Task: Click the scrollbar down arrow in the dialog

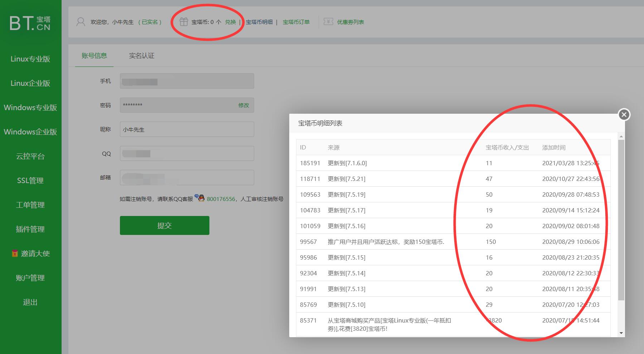Action: tap(621, 333)
